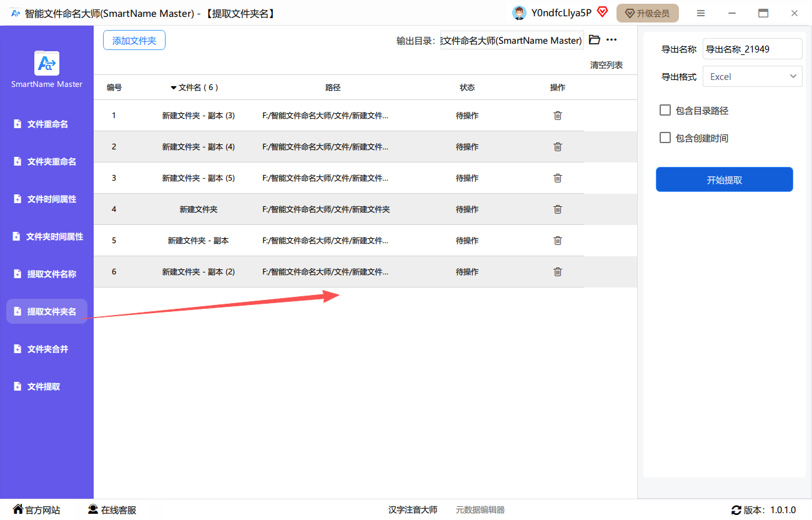The width and height of the screenshot is (812, 520).
Task: Switch to 文件重命名 in sidebar
Action: tap(47, 124)
